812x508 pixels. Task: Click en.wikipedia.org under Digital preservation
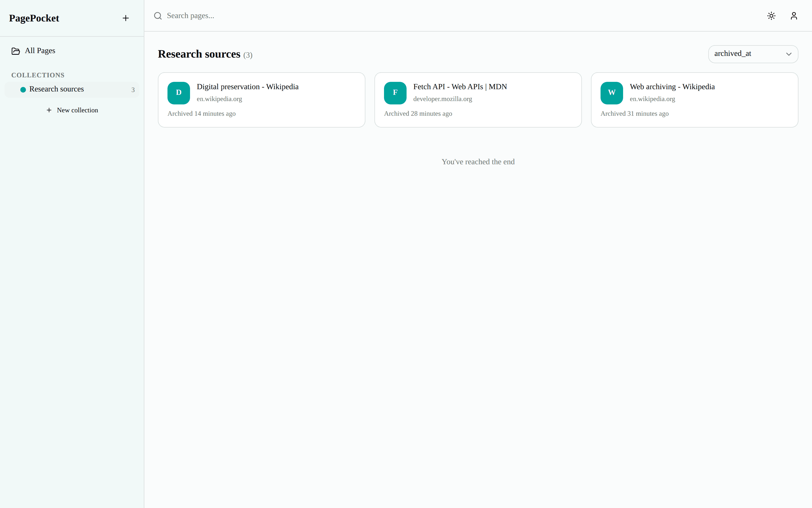point(219,99)
